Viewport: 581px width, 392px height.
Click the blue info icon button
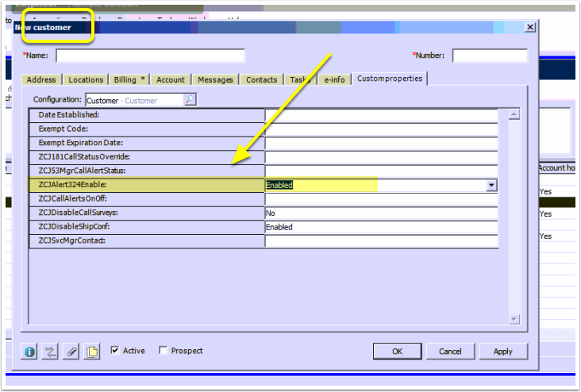pyautogui.click(x=29, y=352)
